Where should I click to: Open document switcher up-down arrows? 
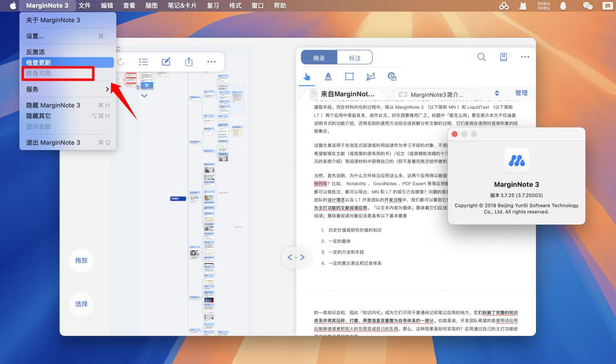click(x=497, y=93)
